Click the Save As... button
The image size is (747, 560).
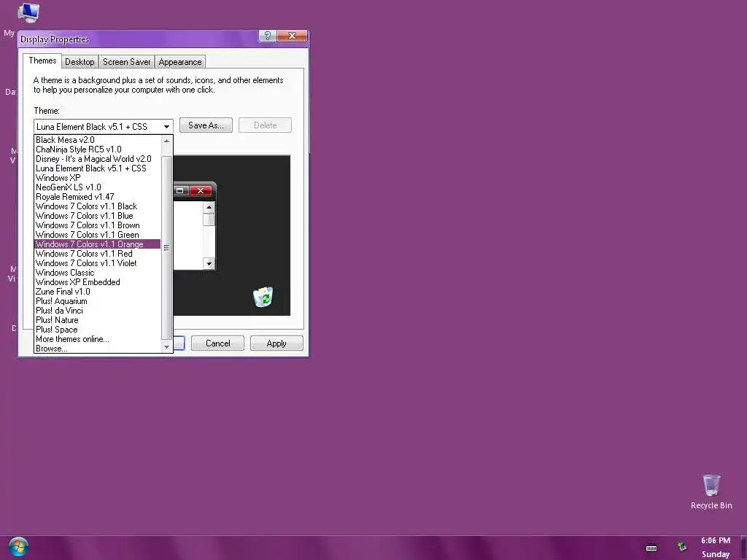(x=206, y=125)
